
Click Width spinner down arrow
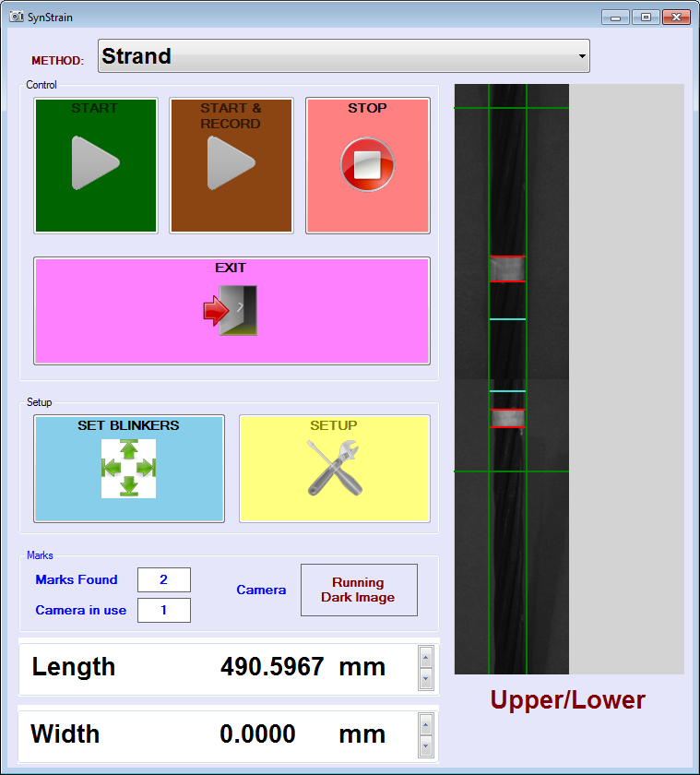425,745
